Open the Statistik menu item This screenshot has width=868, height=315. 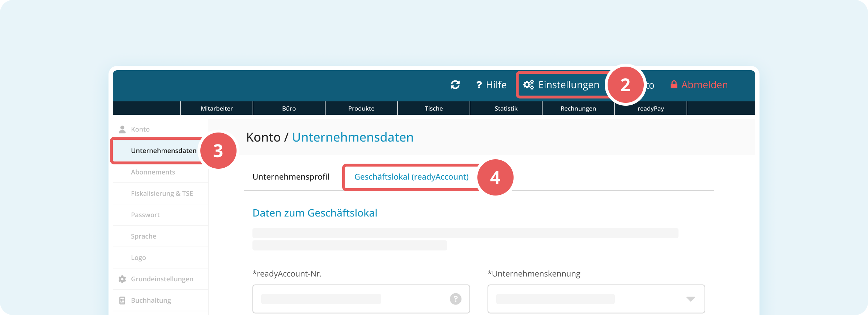[x=506, y=108]
